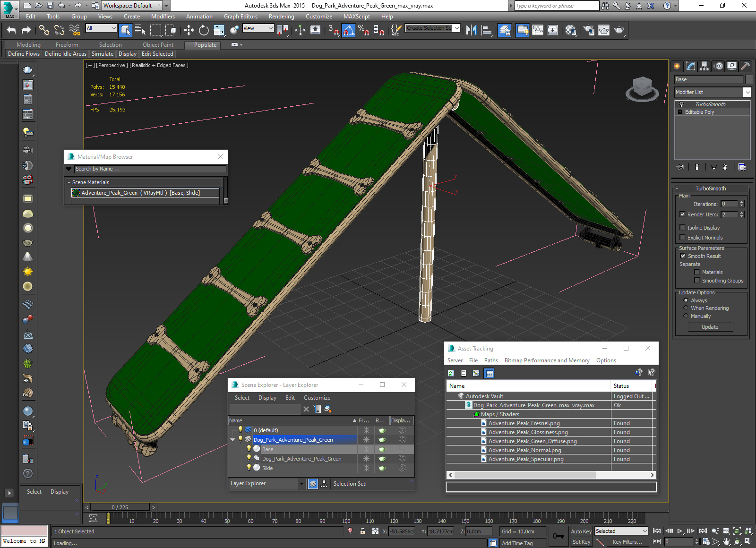This screenshot has height=548, width=756.
Task: Click the Redo arrow in main toolbar
Action: coord(26,30)
